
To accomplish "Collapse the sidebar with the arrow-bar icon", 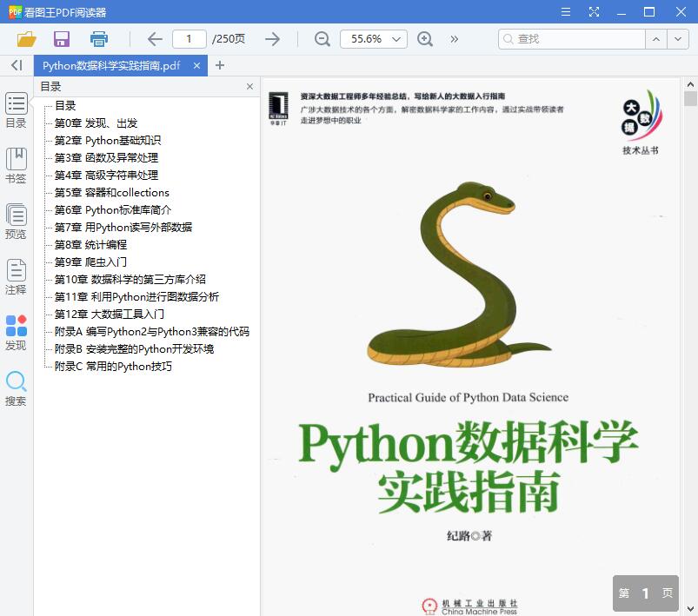I will (17, 65).
